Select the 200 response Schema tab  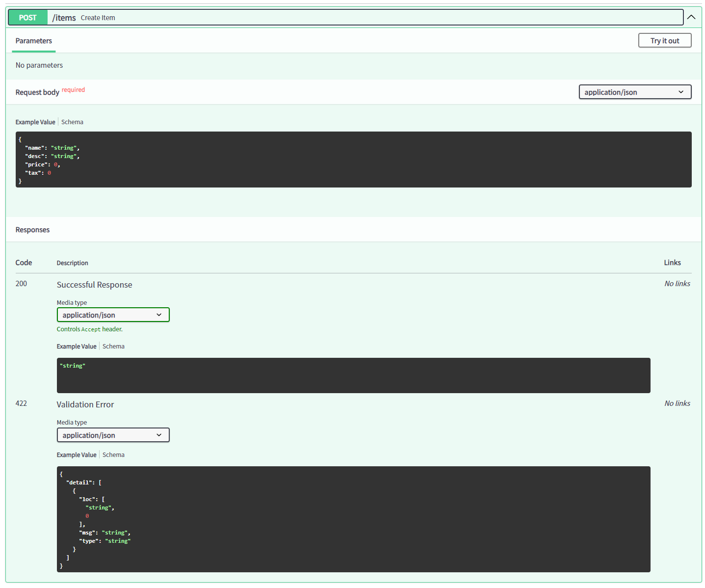click(x=113, y=347)
